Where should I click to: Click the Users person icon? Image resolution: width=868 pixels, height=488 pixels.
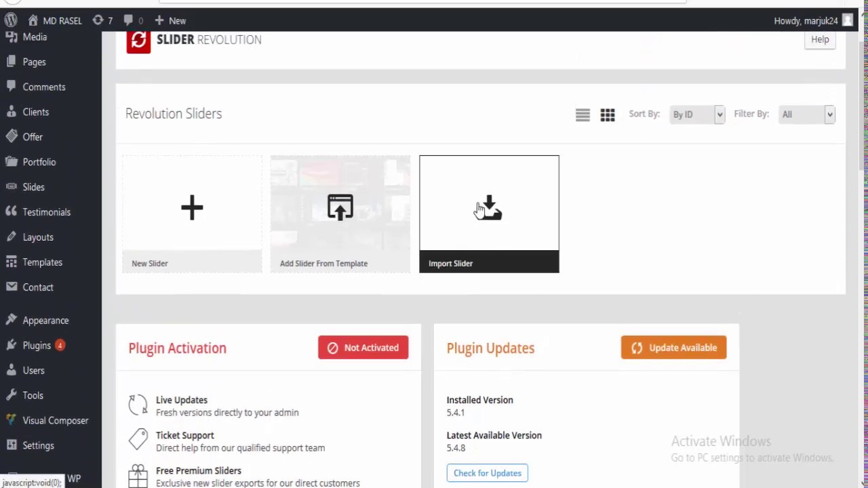11,371
